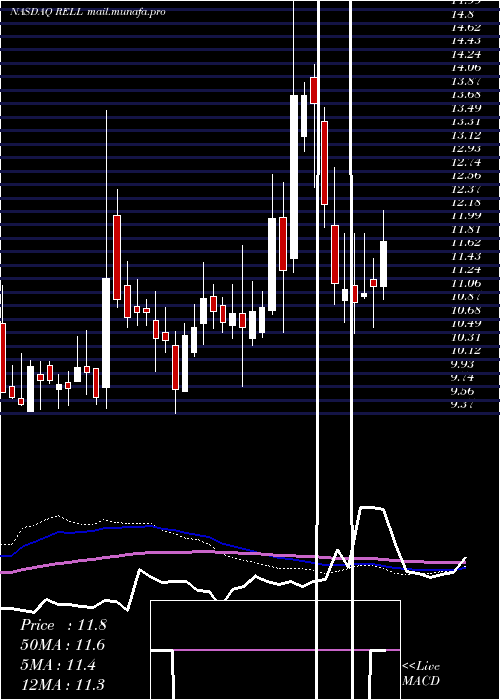Click the 11.99 price axis label
This screenshot has width=500, height=700.
466,216
